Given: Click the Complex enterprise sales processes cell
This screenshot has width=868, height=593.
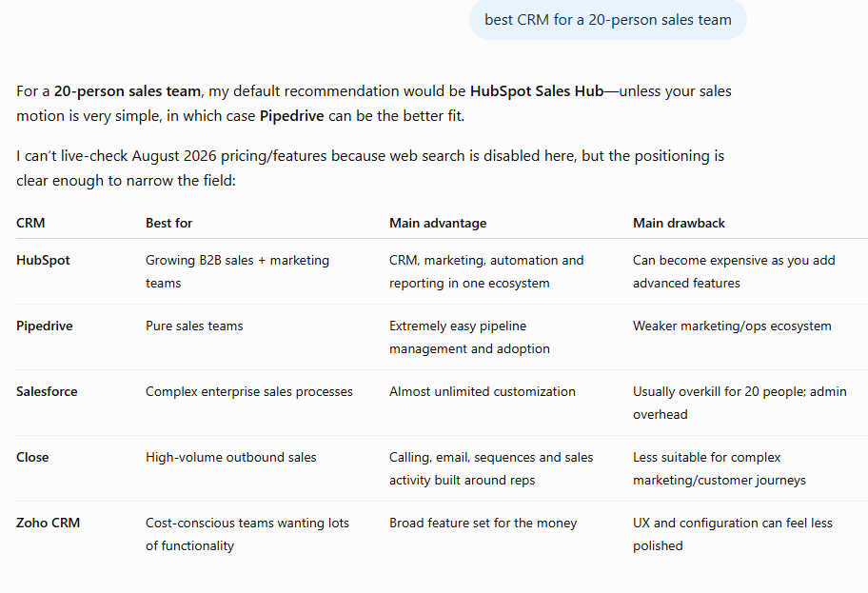Looking at the screenshot, I should point(249,391).
